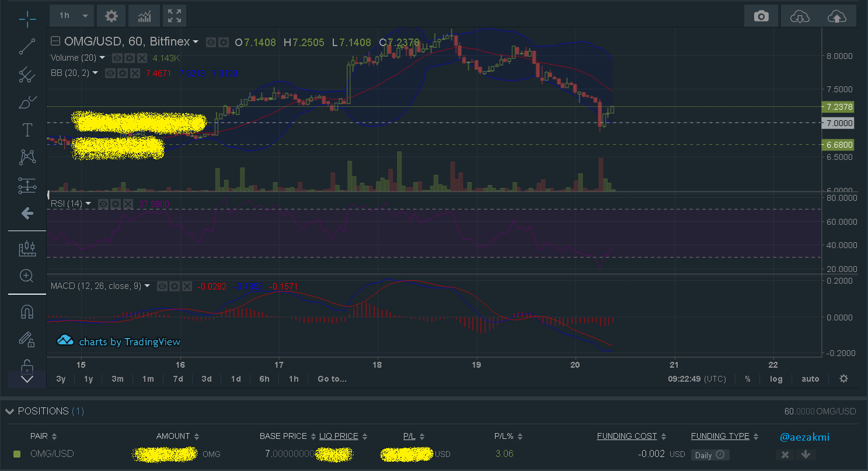868x471 pixels.
Task: Open Volume indicator settings gear
Action: point(128,58)
